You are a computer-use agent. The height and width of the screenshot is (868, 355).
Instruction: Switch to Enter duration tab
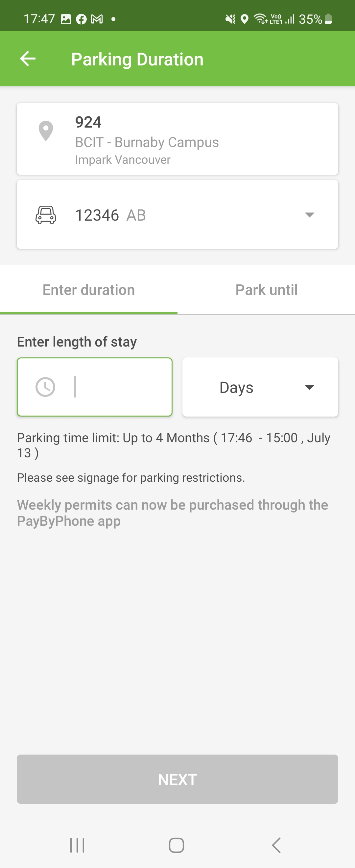pos(88,290)
